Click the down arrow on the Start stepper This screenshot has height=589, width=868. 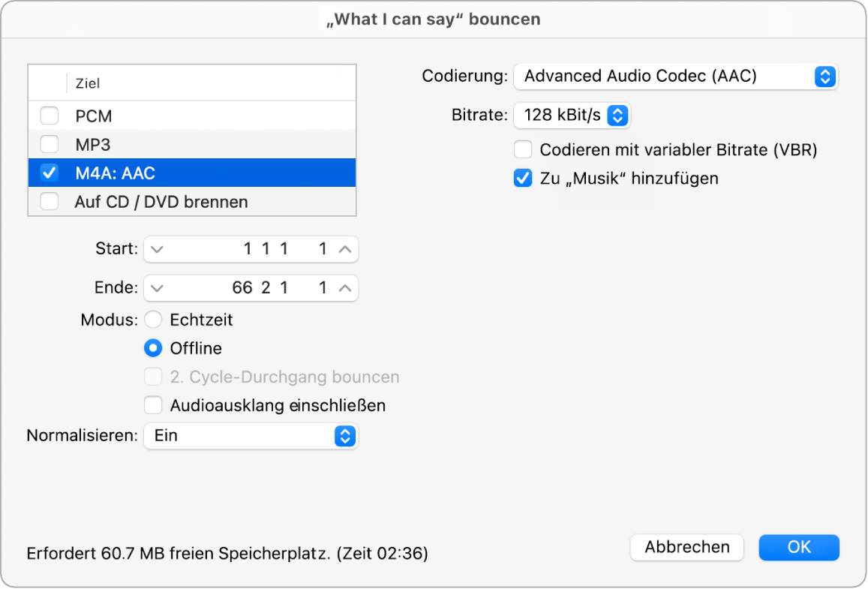(156, 249)
